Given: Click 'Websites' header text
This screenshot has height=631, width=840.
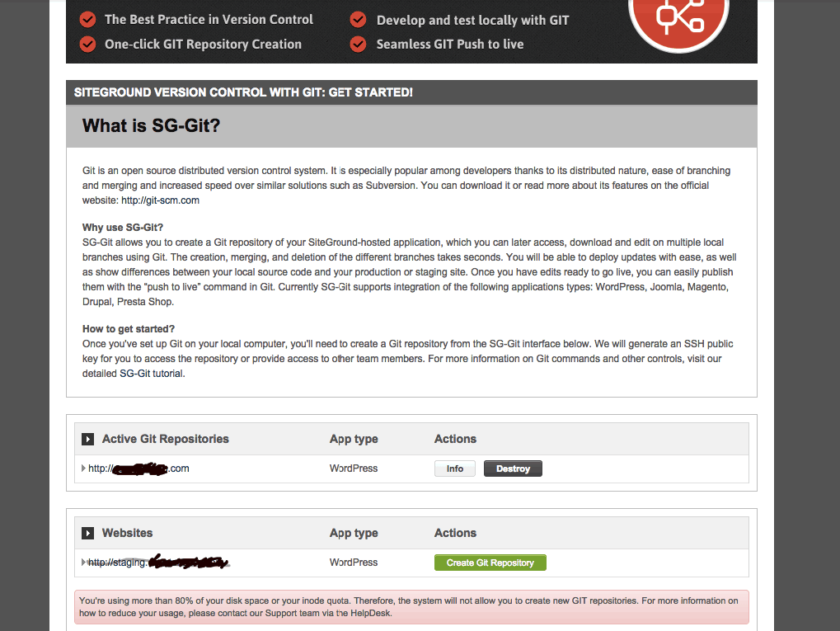Looking at the screenshot, I should [128, 533].
